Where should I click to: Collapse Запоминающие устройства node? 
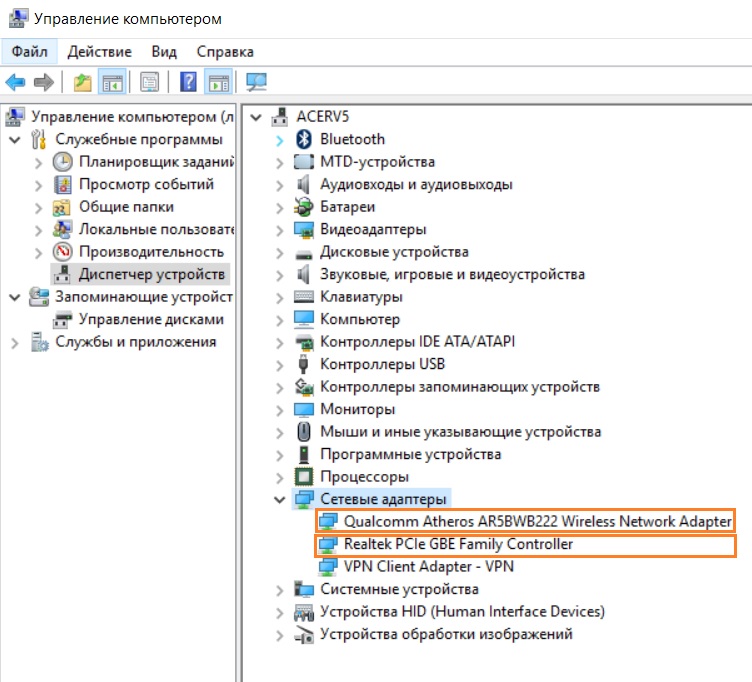coord(15,297)
